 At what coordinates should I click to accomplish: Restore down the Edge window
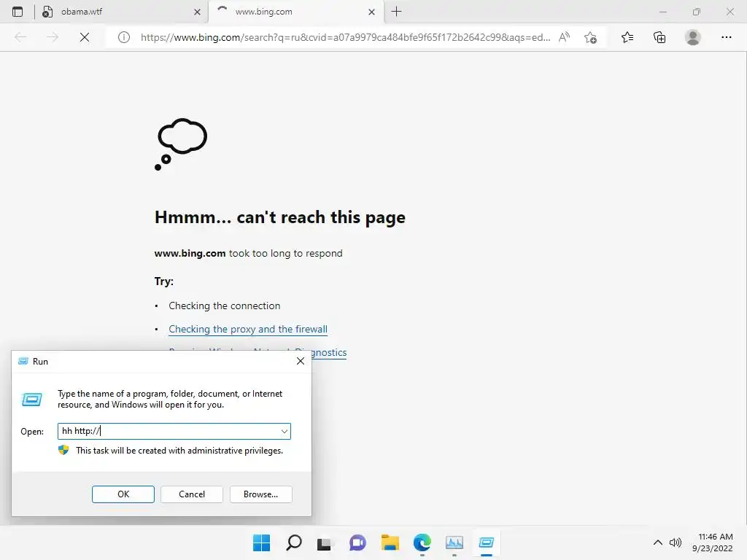(x=696, y=12)
